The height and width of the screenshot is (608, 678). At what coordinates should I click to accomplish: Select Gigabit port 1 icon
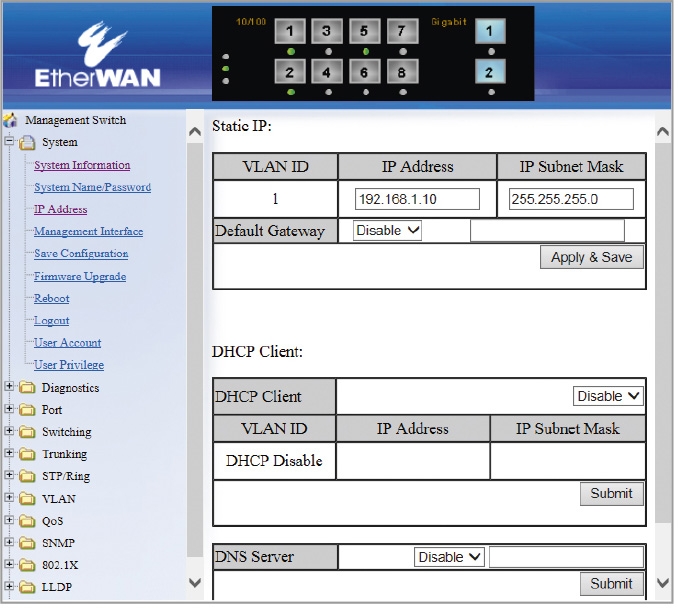click(x=490, y=31)
